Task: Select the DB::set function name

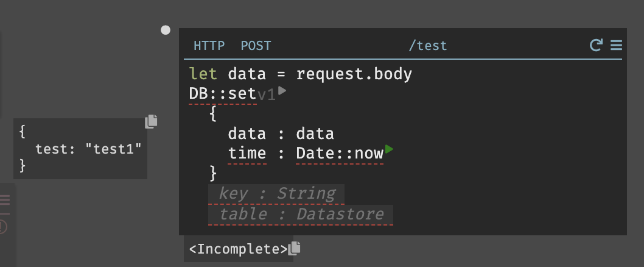Action: [x=223, y=94]
